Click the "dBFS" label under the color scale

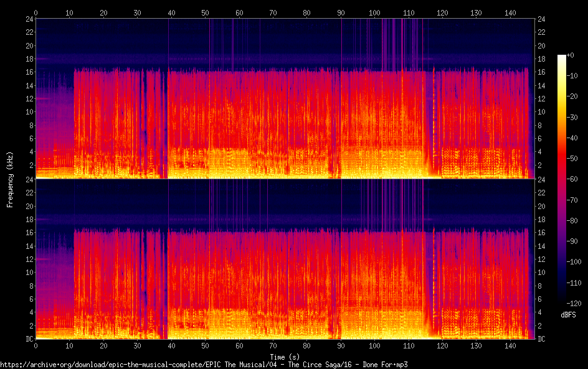coord(567,315)
